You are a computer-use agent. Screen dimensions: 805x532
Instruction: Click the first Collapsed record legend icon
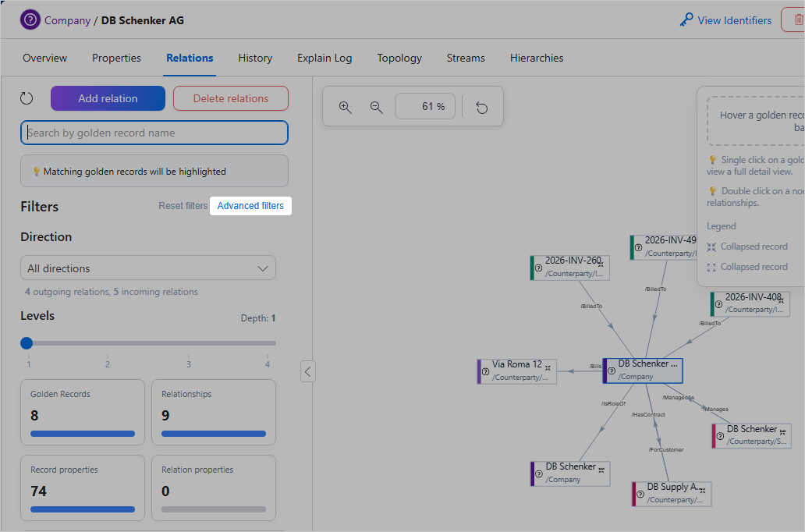point(711,247)
